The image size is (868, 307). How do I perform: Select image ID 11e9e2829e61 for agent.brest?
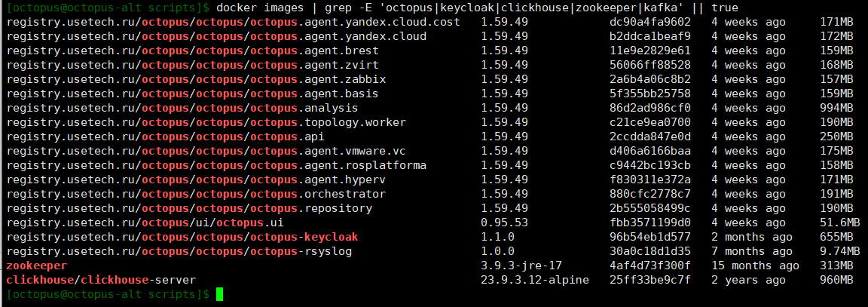pyautogui.click(x=650, y=51)
